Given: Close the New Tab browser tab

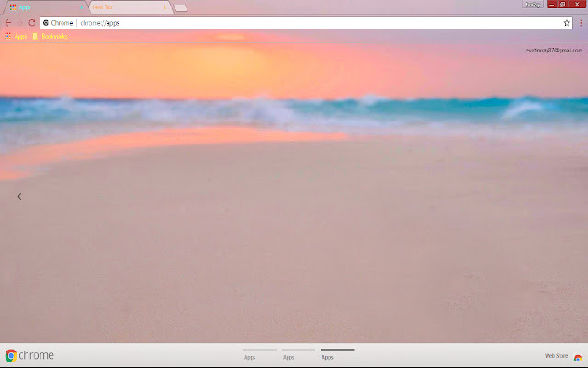Looking at the screenshot, I should click(x=164, y=7).
